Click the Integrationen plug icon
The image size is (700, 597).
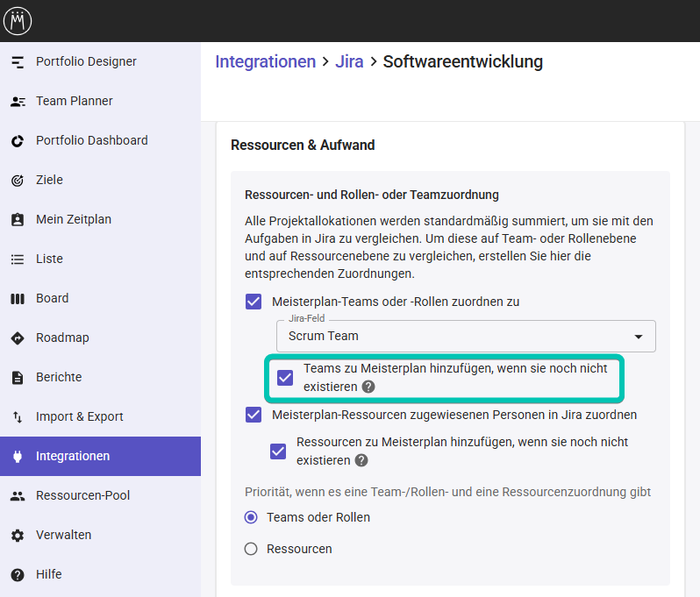pos(18,457)
